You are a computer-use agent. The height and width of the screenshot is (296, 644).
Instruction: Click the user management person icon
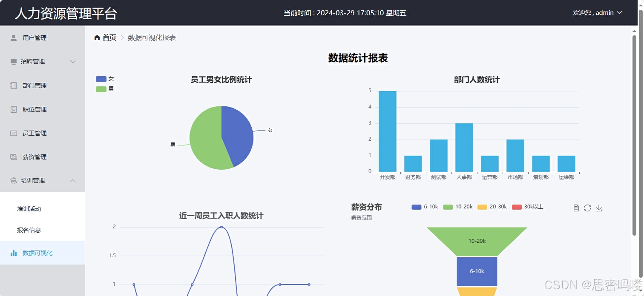(14, 38)
